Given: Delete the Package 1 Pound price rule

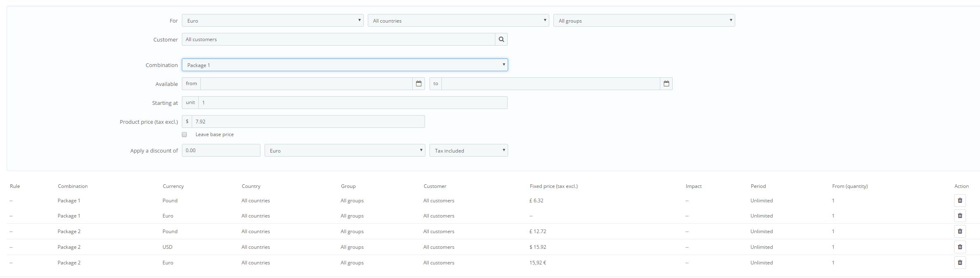Looking at the screenshot, I should (x=960, y=201).
